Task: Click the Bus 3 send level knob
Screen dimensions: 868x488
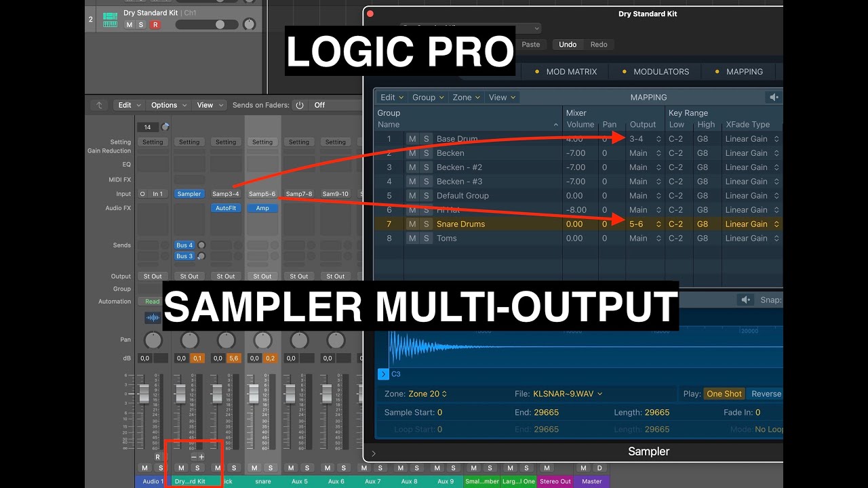Action: [x=201, y=256]
